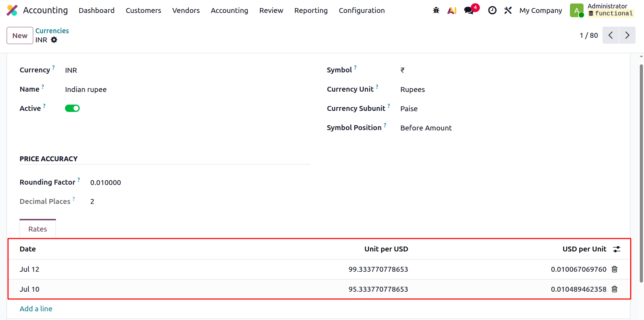Image resolution: width=644 pixels, height=320 pixels.
Task: Select the Rates tab
Action: click(x=38, y=229)
